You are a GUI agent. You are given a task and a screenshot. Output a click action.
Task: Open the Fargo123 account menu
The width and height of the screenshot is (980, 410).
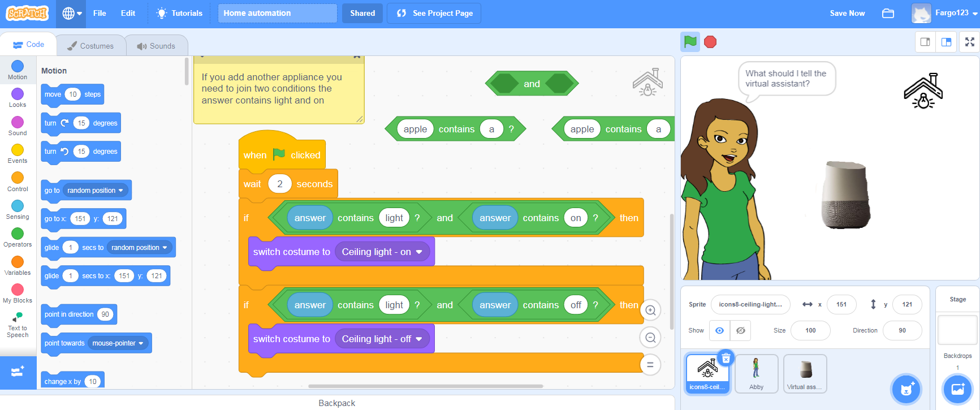coord(945,13)
